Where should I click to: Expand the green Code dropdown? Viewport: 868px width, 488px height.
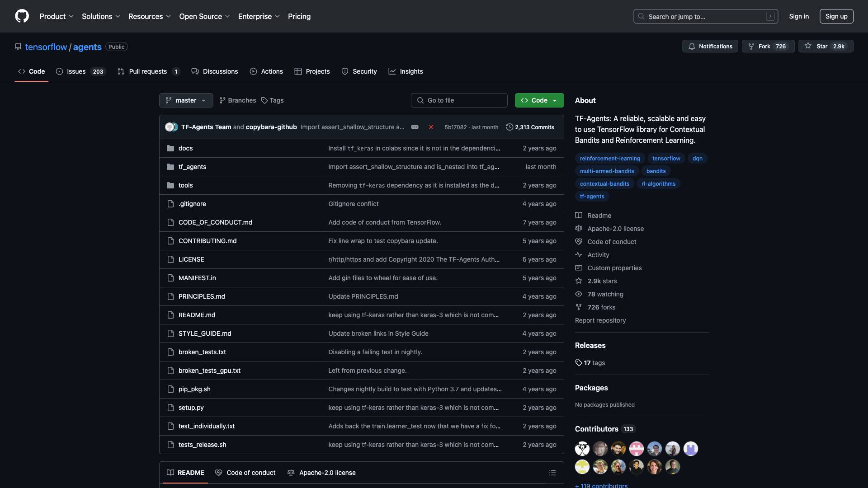click(539, 100)
